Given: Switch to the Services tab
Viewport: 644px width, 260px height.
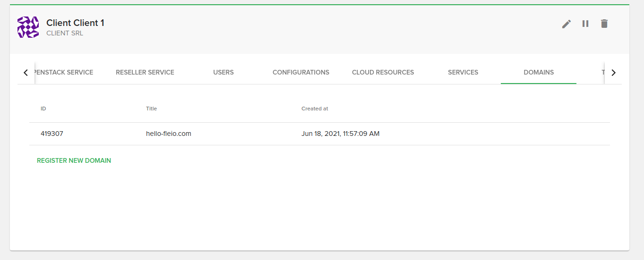Looking at the screenshot, I should pos(463,72).
